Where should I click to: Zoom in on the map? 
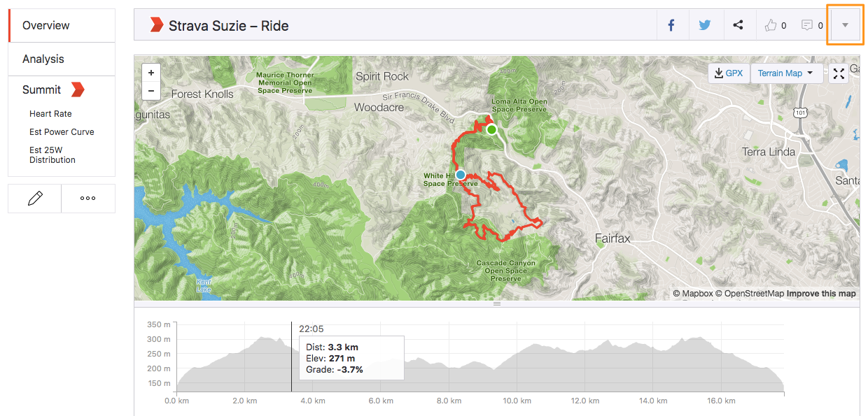(x=150, y=72)
